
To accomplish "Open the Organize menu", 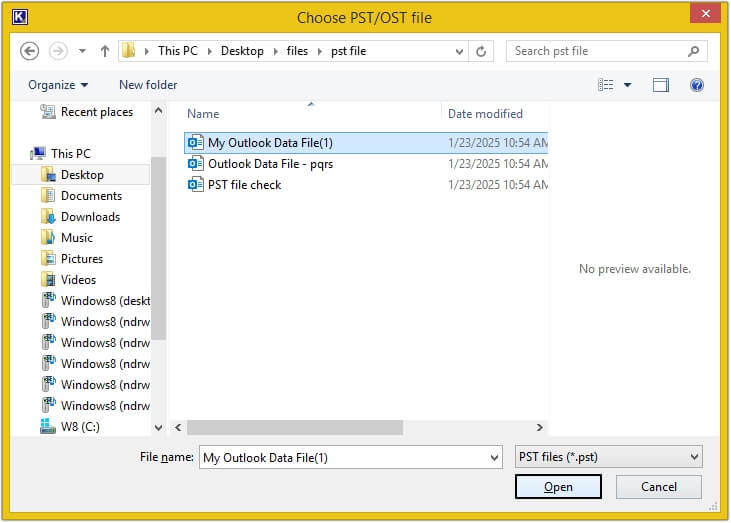I will click(58, 85).
